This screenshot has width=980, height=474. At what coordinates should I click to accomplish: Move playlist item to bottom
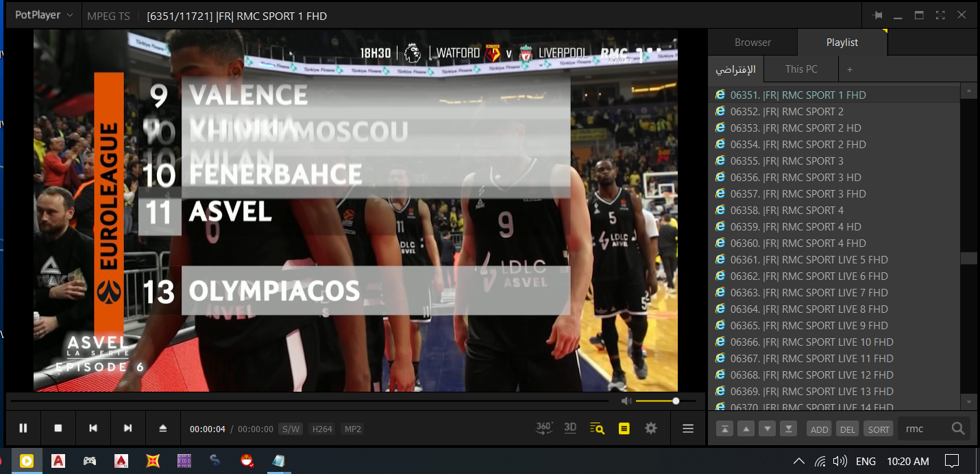[789, 429]
